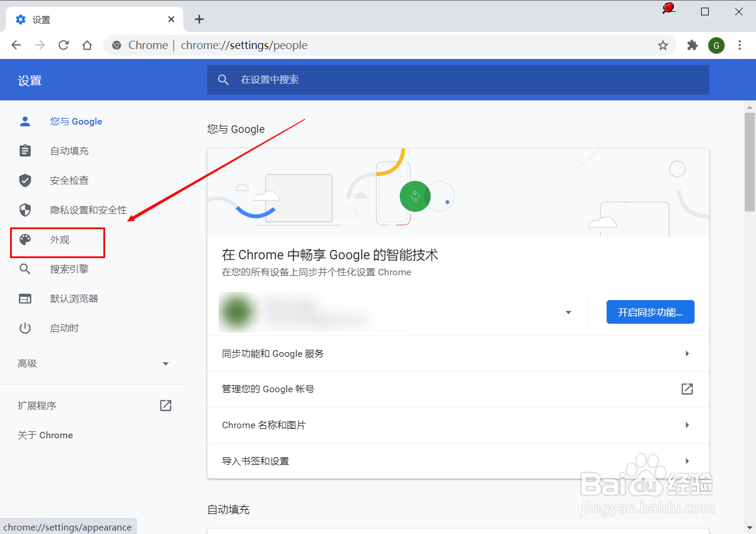
Task: Click the Chrome site info icon in address bar
Action: point(117,45)
